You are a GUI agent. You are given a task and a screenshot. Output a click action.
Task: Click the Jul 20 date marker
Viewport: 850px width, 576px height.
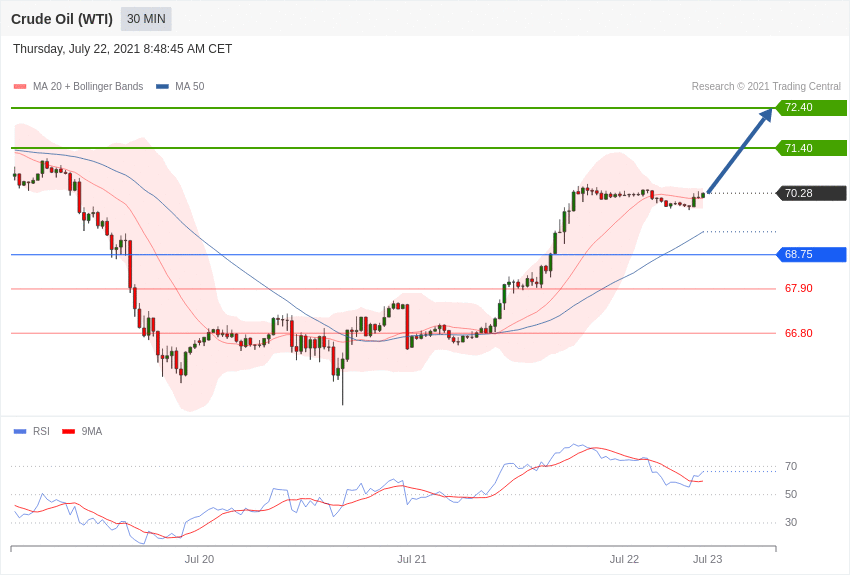click(x=199, y=559)
